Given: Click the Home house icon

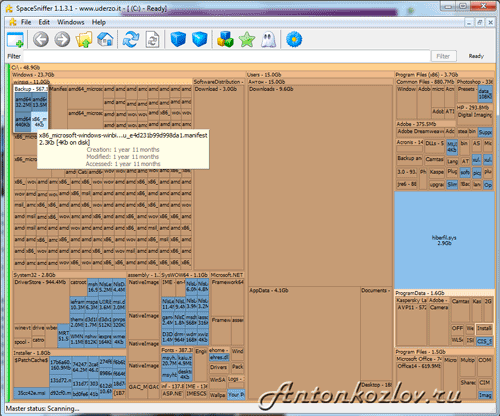Looking at the screenshot, I should click(x=105, y=40).
